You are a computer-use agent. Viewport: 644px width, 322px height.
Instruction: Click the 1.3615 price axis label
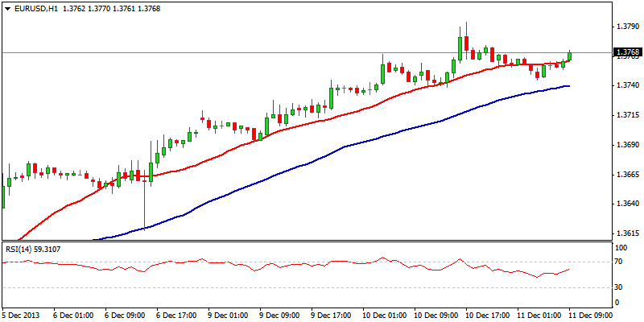click(x=627, y=233)
